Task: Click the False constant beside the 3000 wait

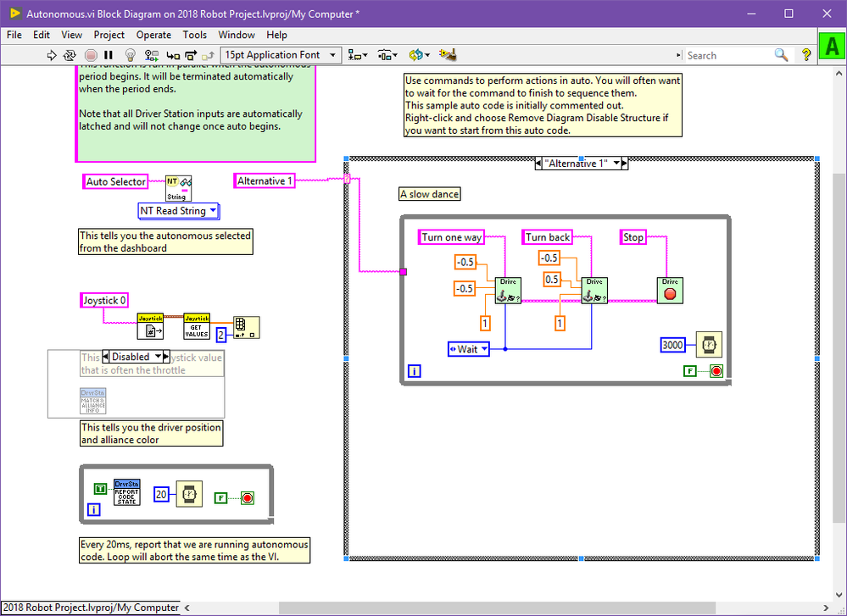Action: click(691, 371)
